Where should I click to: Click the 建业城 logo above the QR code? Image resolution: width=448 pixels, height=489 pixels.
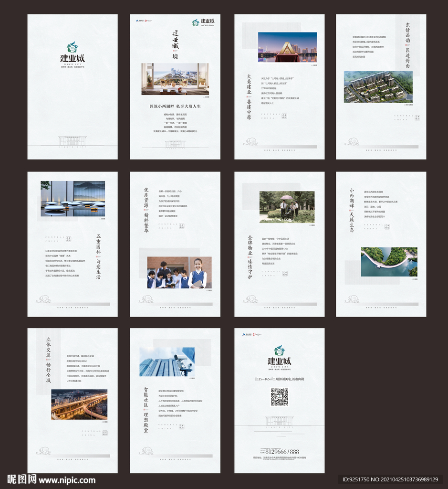click(x=280, y=358)
